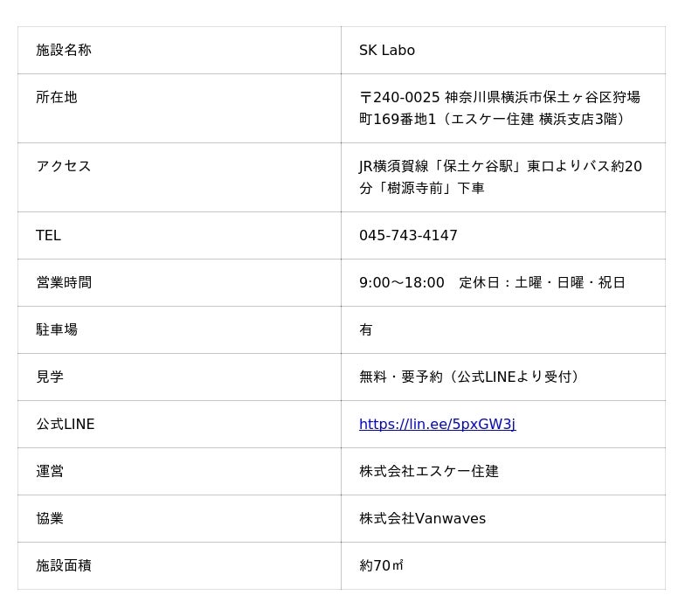Click the parking value 有
This screenshot has width=699, height=616.
366,330
